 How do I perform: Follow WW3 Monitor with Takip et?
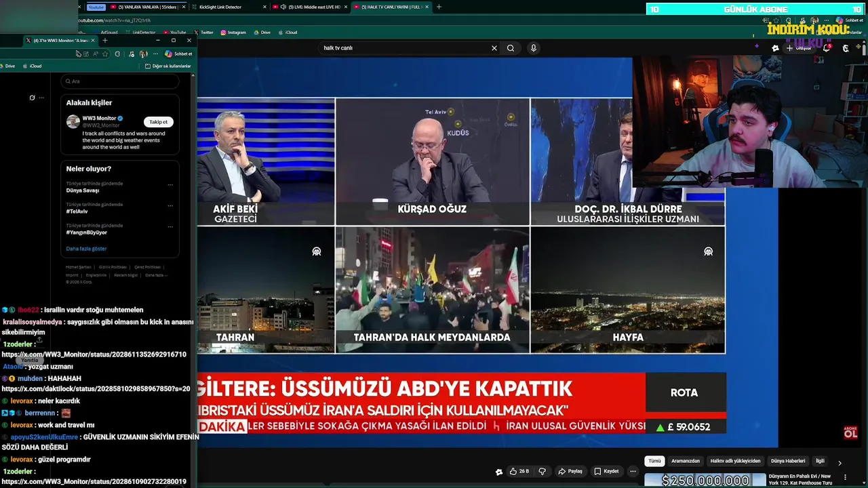click(158, 122)
